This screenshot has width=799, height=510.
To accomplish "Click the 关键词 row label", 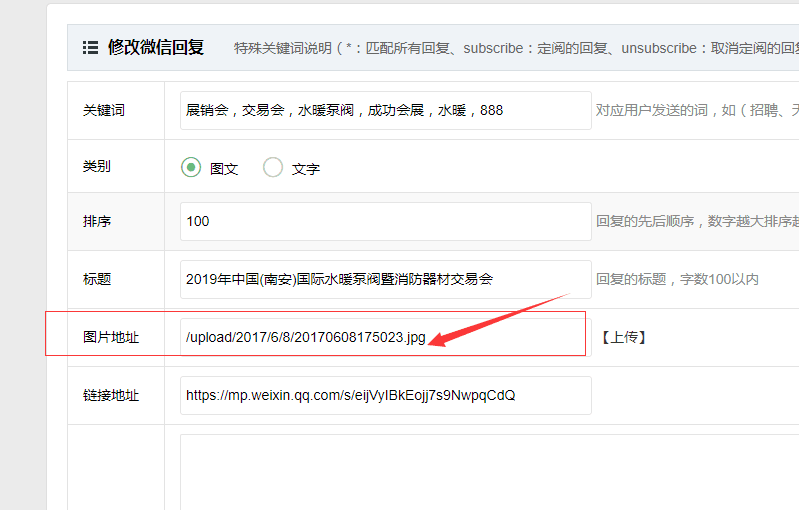I will click(104, 111).
